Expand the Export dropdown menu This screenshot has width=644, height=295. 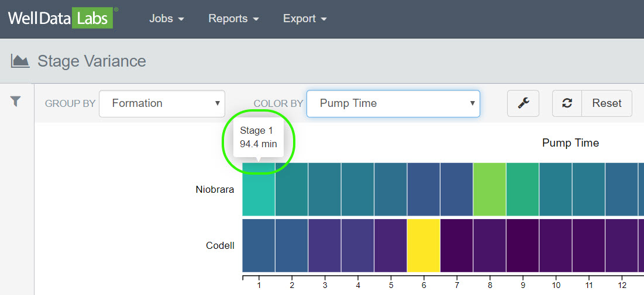(304, 19)
